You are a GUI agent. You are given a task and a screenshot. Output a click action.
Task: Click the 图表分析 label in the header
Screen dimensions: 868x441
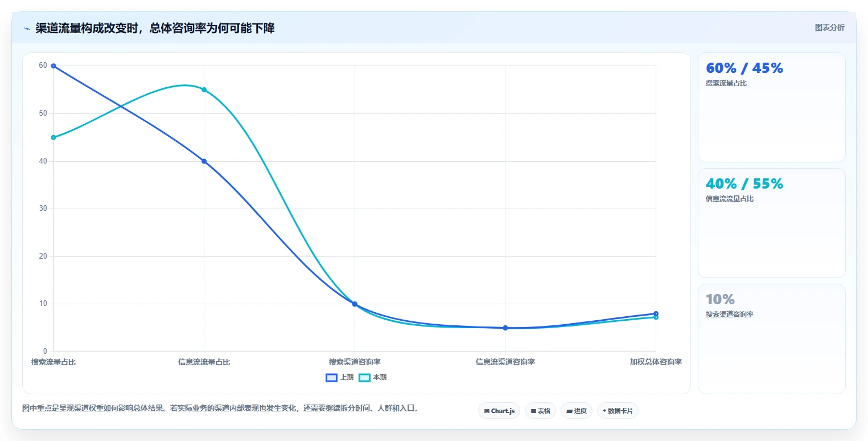830,27
